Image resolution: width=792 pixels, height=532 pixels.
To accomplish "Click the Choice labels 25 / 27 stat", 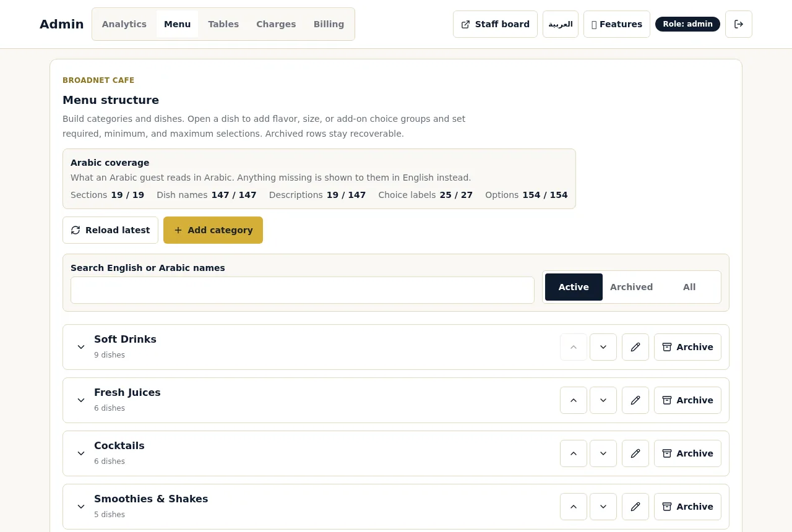I will [426, 195].
